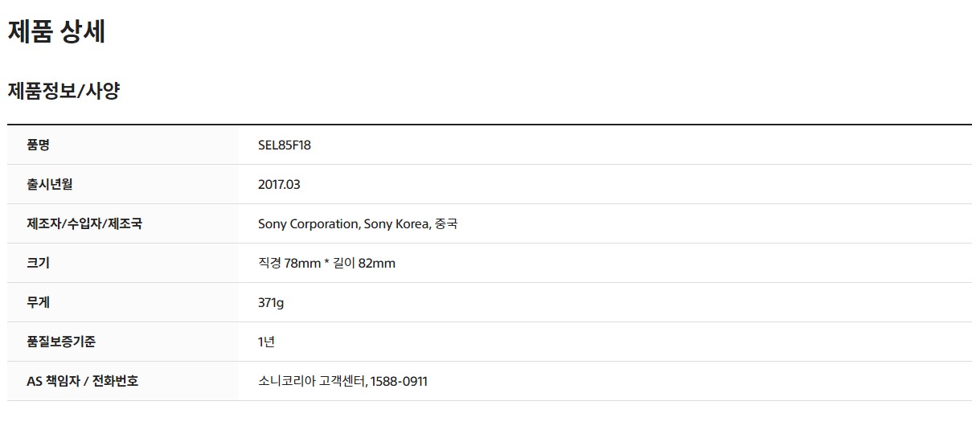The height and width of the screenshot is (430, 980).
Task: Select the 품질보증기준 row label
Action: [x=61, y=342]
